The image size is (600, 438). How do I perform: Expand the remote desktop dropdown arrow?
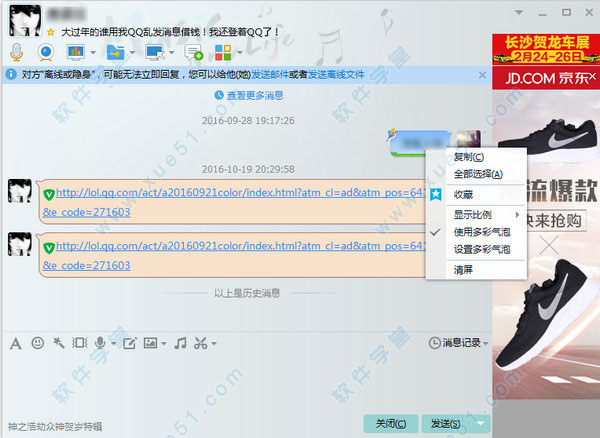pos(172,52)
